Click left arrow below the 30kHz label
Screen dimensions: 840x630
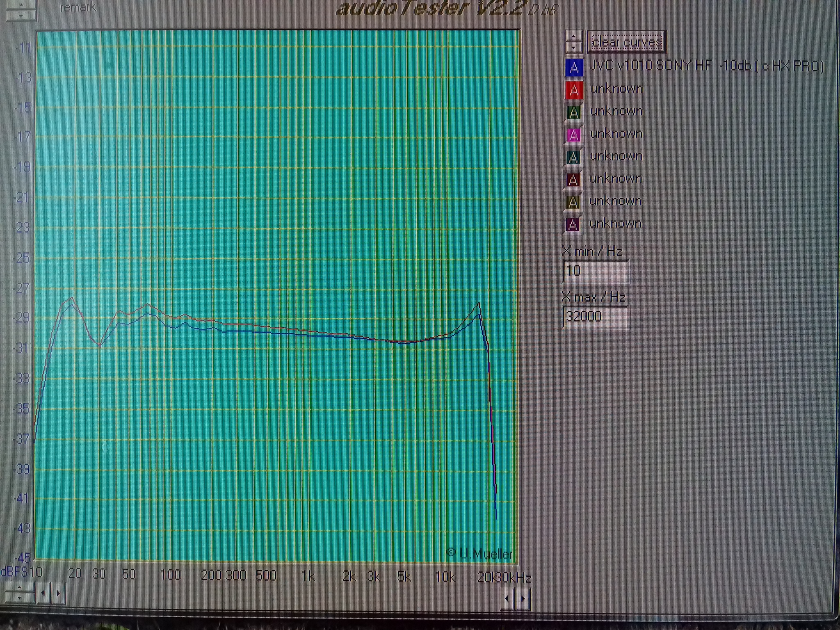507,598
